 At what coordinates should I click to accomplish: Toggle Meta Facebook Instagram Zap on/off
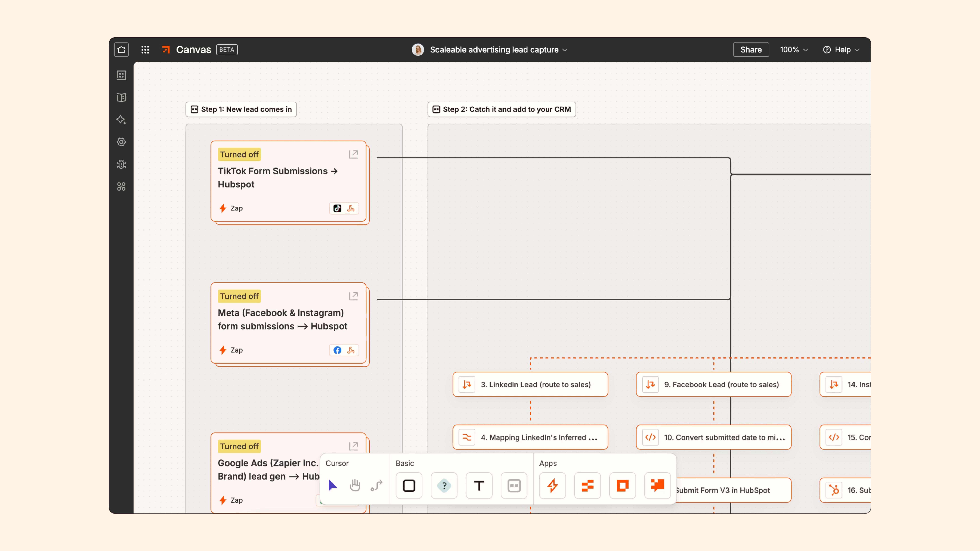[238, 295]
